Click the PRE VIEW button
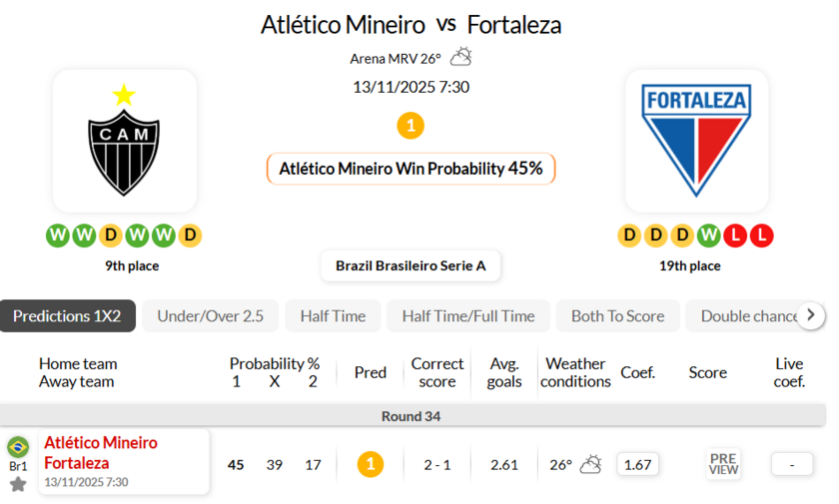This screenshot has width=839, height=504. [x=723, y=464]
